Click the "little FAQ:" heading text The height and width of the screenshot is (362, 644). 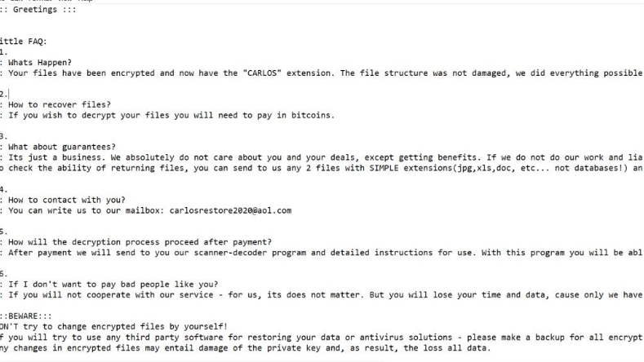24,42
